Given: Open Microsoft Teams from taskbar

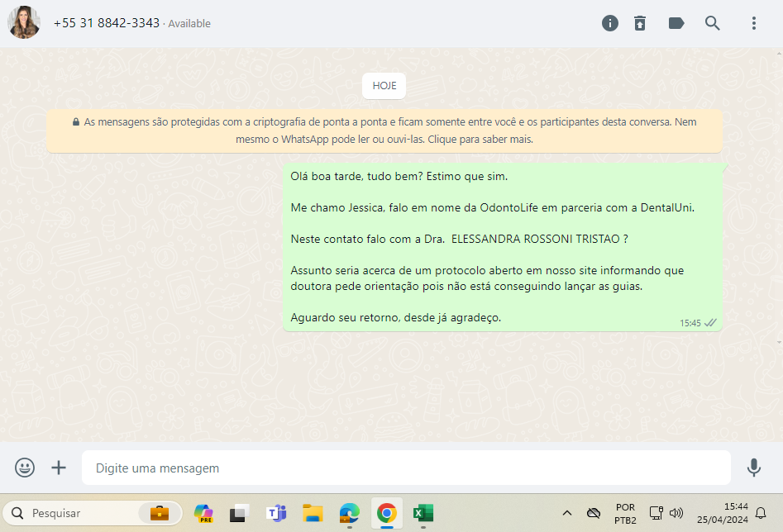Looking at the screenshot, I should coord(276,513).
